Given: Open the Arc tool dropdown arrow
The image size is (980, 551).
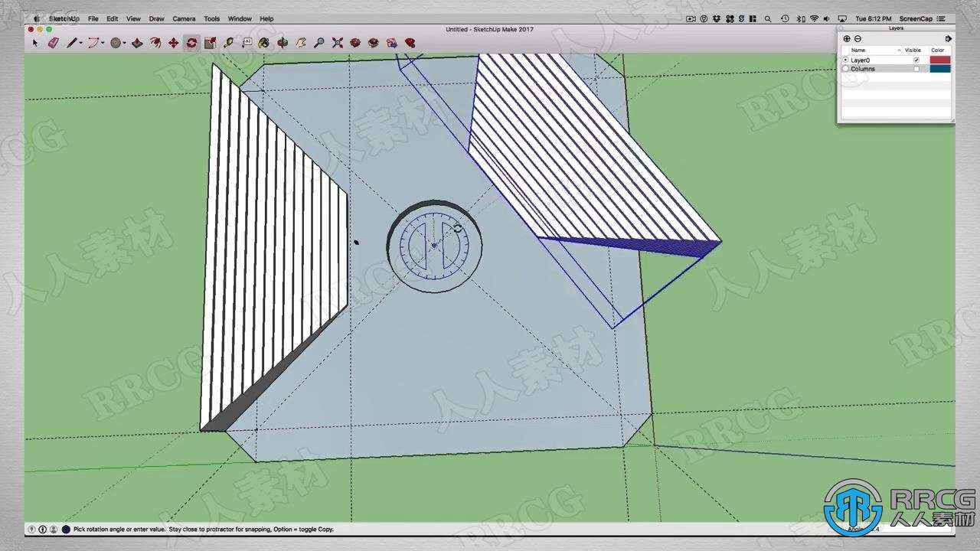Looking at the screenshot, I should [x=103, y=44].
